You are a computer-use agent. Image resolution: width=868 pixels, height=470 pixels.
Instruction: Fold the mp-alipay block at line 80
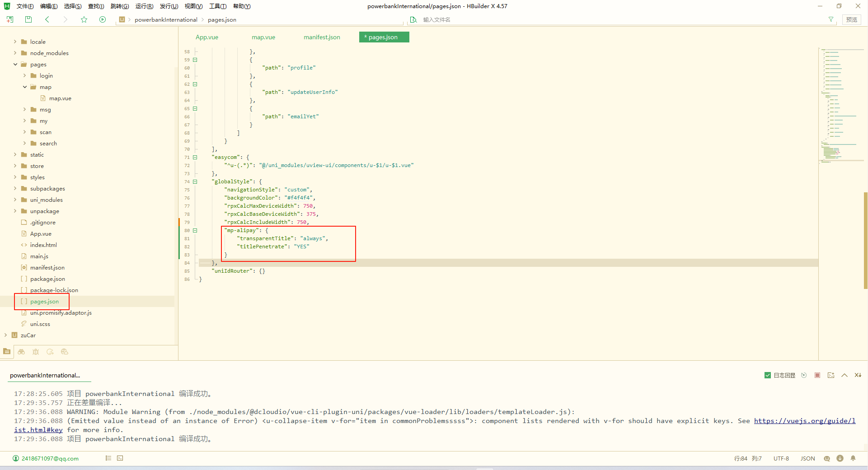click(195, 230)
